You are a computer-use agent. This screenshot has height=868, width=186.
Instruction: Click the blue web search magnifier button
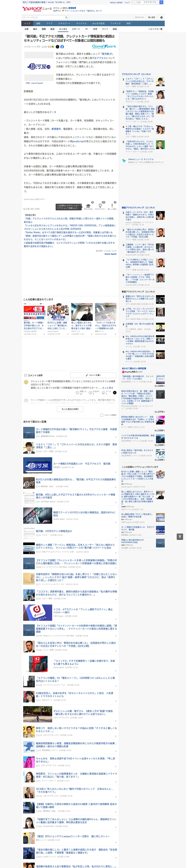[x=161, y=2]
